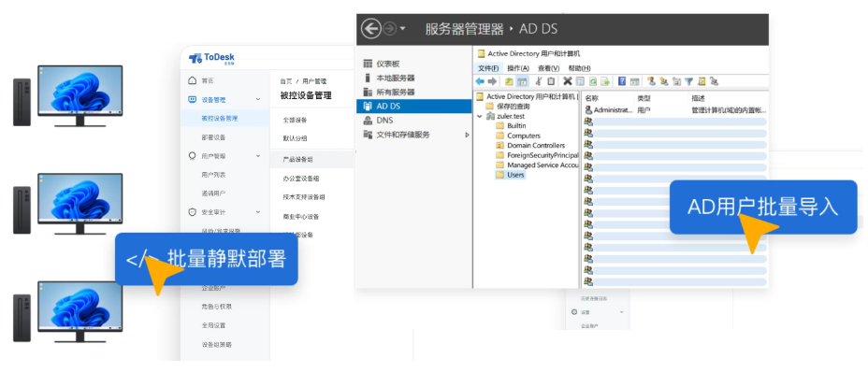This screenshot has width=868, height=387.
Task: Click the delete (X) icon in AD toolbar
Action: pos(567,81)
